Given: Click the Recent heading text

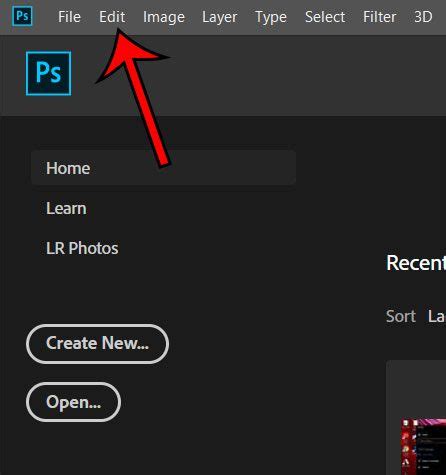Looking at the screenshot, I should point(416,263).
